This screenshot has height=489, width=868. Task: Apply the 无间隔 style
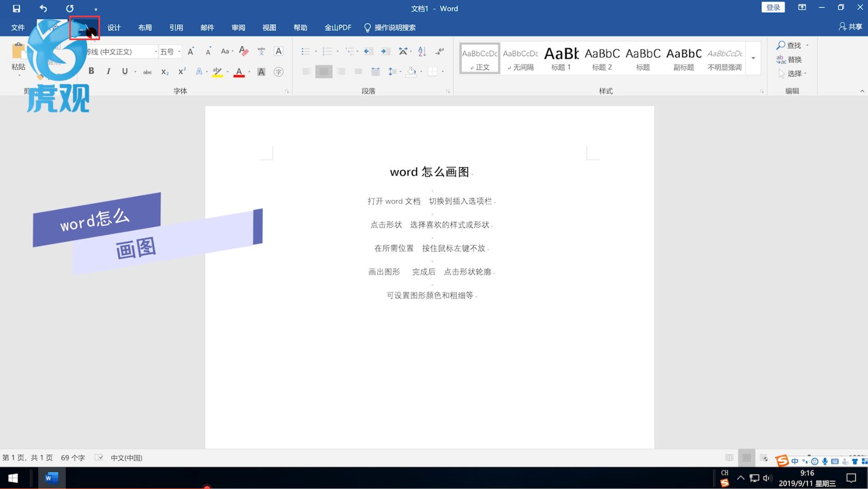pos(520,58)
